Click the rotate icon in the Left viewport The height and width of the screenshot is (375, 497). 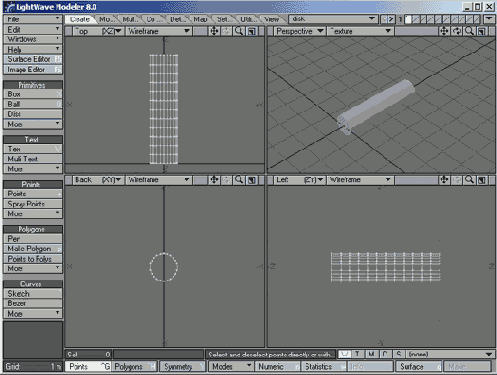tap(457, 180)
